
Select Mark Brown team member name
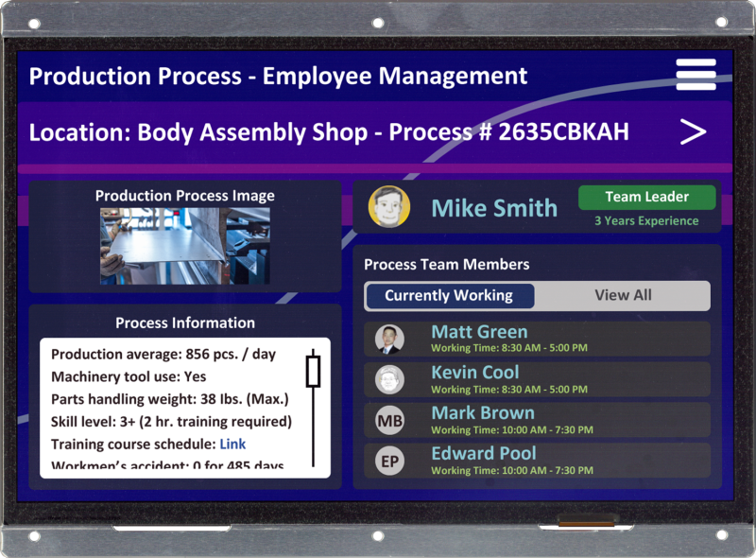(482, 413)
